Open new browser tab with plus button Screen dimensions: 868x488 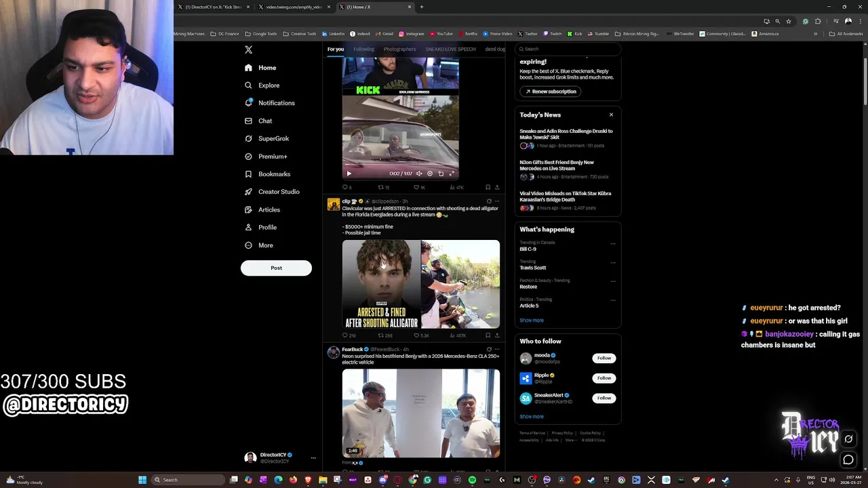coord(421,7)
